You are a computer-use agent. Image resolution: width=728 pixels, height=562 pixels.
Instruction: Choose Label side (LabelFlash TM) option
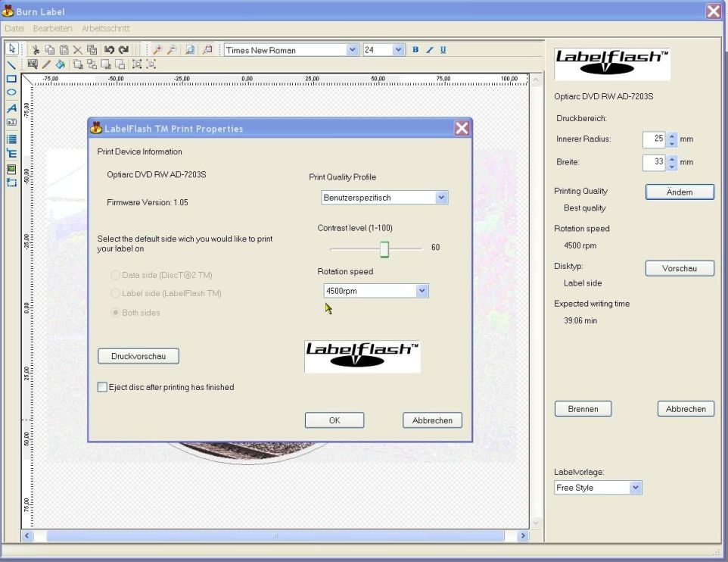(x=116, y=293)
